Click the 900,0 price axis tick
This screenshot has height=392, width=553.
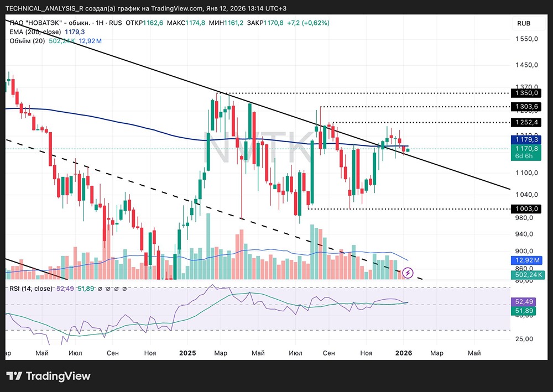tap(524, 252)
